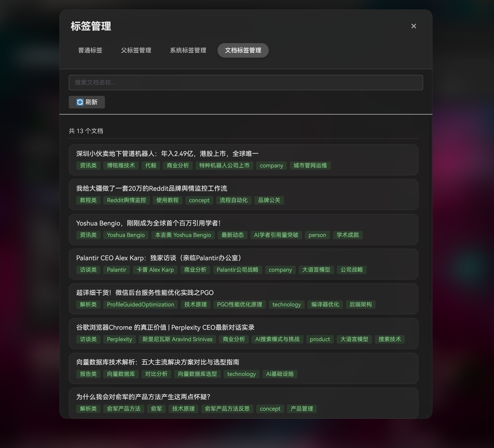Click the document list scrollbar
The width and height of the screenshot is (494, 448).
pos(430,208)
